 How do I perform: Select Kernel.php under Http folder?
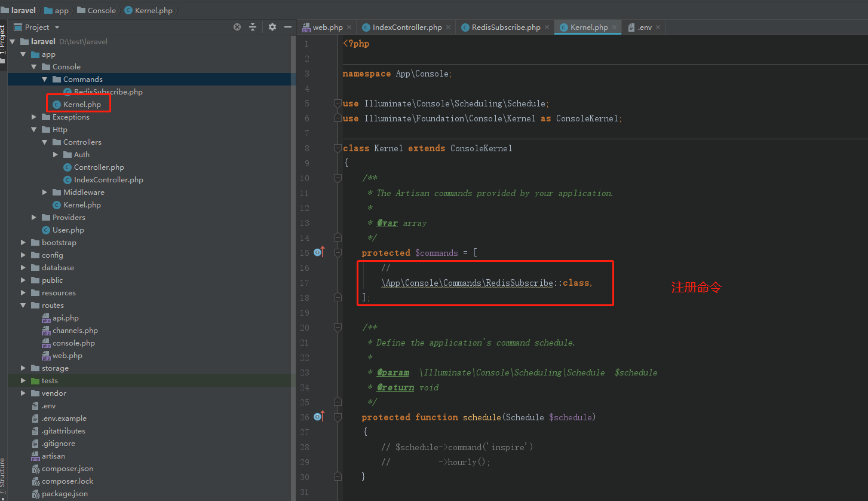82,205
